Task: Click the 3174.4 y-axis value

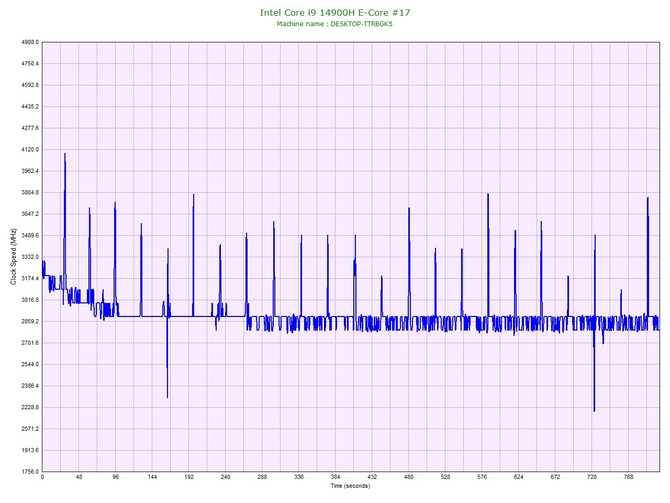Action: coord(30,279)
